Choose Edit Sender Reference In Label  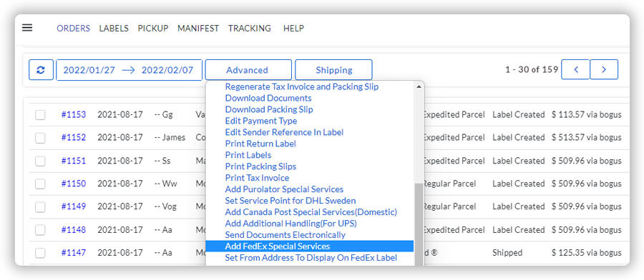point(284,132)
